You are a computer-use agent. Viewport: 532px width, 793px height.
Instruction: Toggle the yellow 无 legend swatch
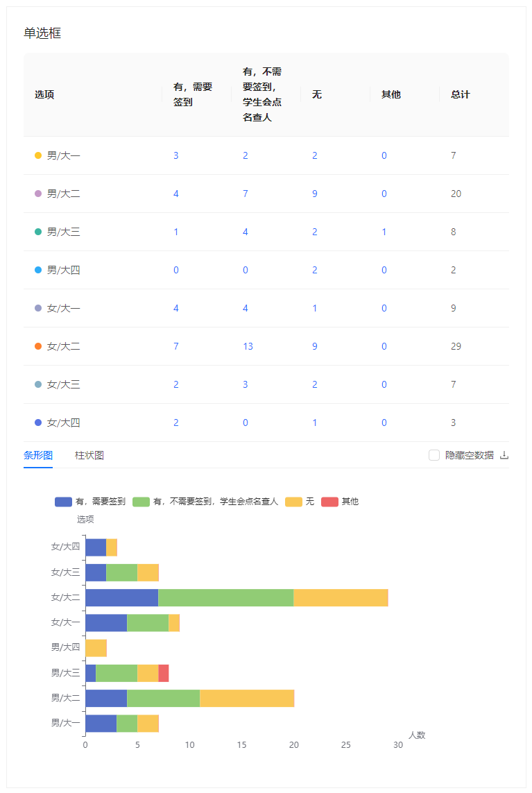click(294, 502)
